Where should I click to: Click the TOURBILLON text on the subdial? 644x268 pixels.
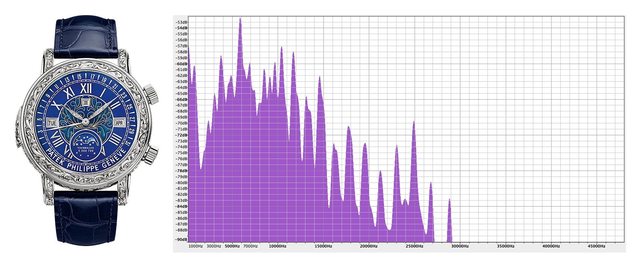point(86,148)
